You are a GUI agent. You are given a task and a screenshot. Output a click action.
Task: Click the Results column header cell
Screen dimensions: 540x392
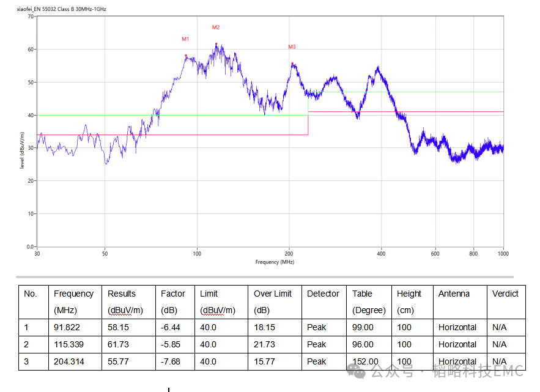tap(122, 294)
